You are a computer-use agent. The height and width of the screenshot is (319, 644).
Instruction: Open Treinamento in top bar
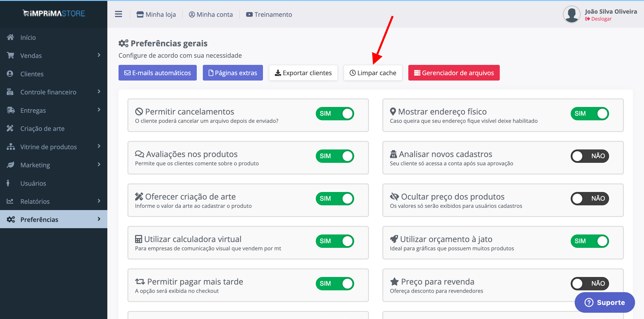click(x=269, y=15)
